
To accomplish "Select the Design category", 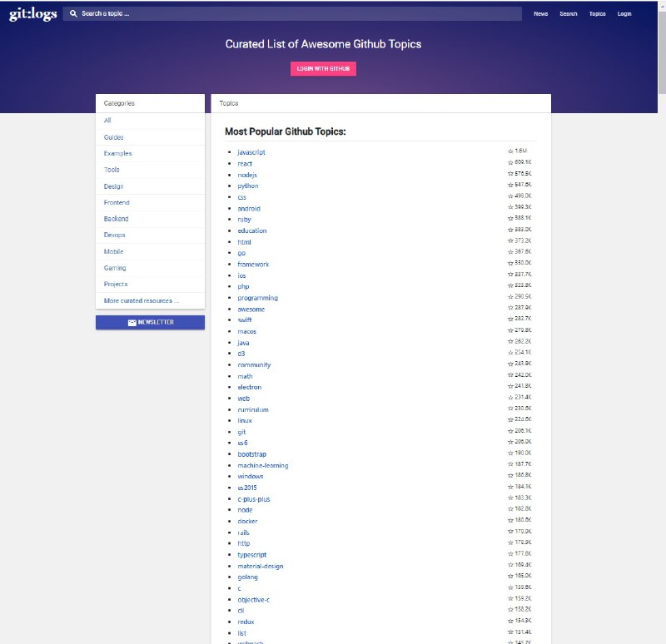I will coord(150,186).
